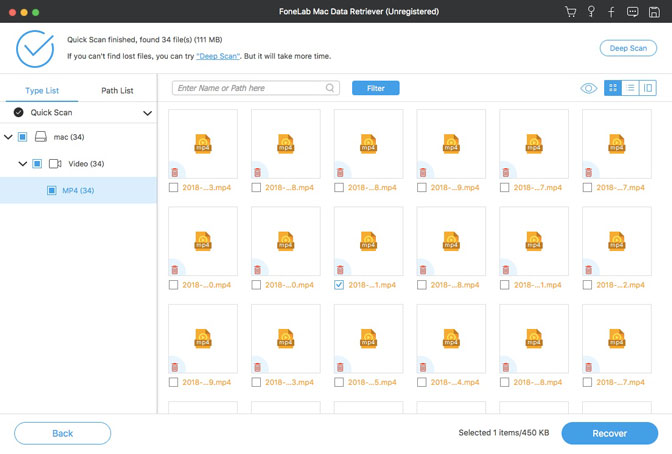Click the 2018-...5.mp4 file name
672x454 pixels.
point(372,382)
